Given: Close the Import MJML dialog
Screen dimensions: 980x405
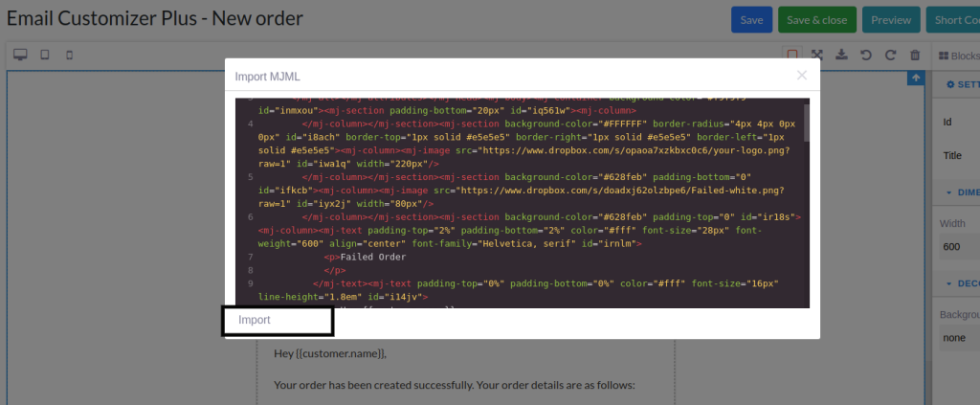Looking at the screenshot, I should point(802,76).
